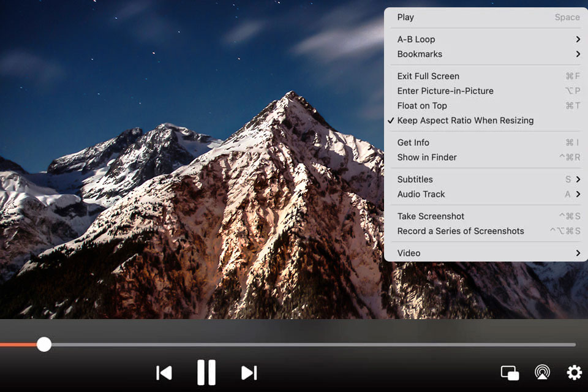Toggle Keep Aspect Ratio When Resizing

click(486, 121)
